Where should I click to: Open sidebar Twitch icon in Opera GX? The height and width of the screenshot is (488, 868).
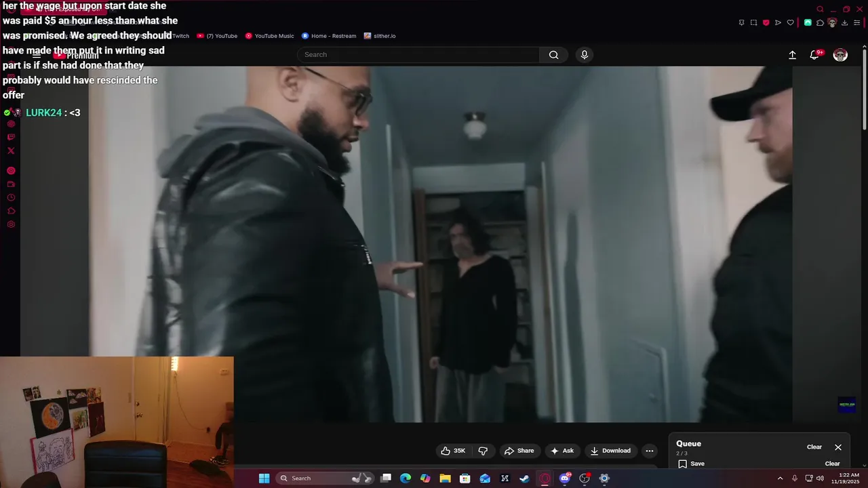coord(11,138)
